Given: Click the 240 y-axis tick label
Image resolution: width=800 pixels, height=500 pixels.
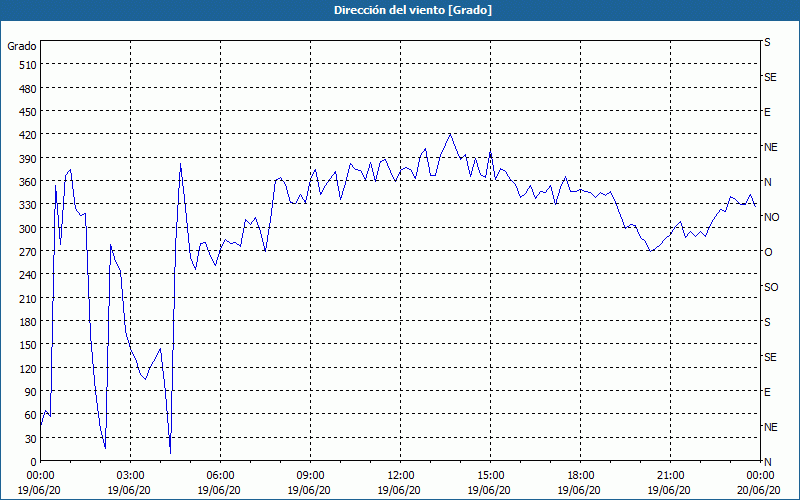Looking at the screenshot, I should pyautogui.click(x=28, y=276).
